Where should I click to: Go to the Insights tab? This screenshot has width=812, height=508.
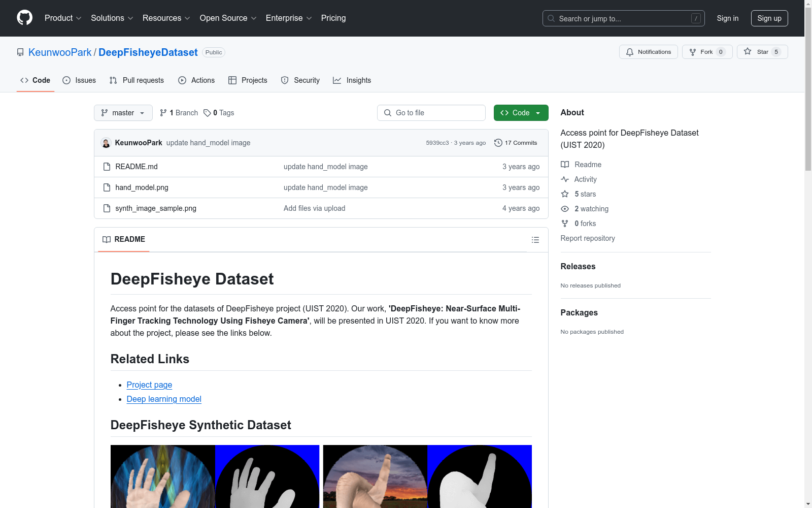tap(352, 80)
